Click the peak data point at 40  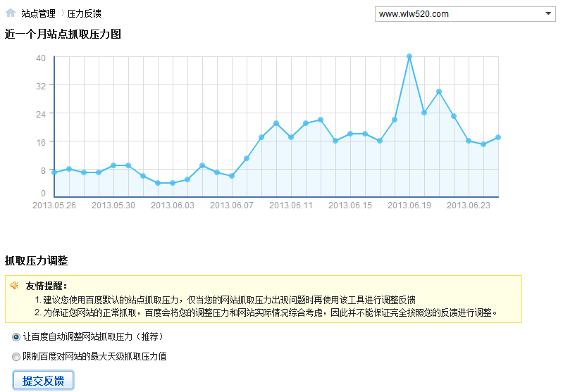(409, 56)
